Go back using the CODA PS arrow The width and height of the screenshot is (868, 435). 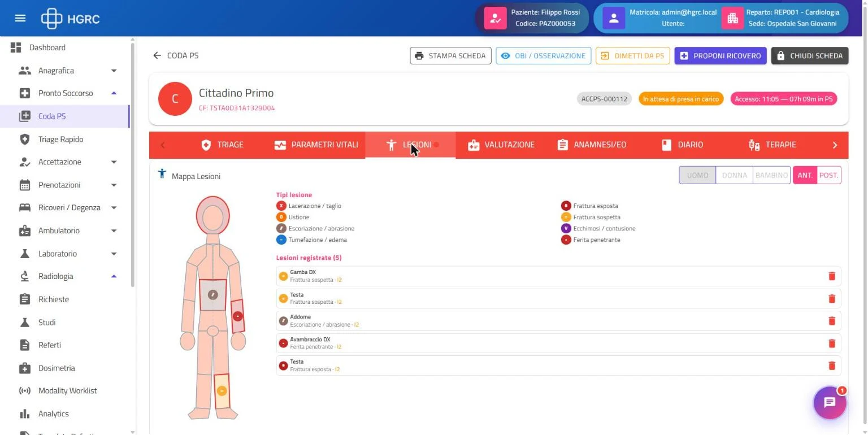click(157, 55)
